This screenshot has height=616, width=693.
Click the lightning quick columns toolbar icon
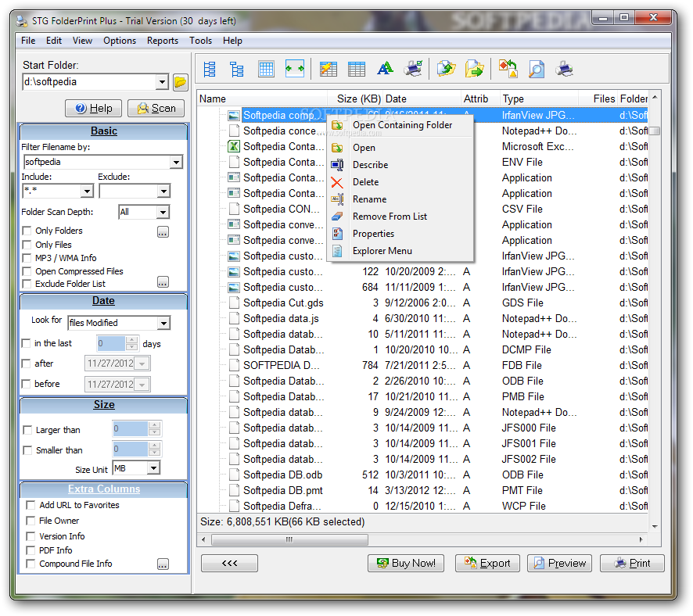click(329, 69)
